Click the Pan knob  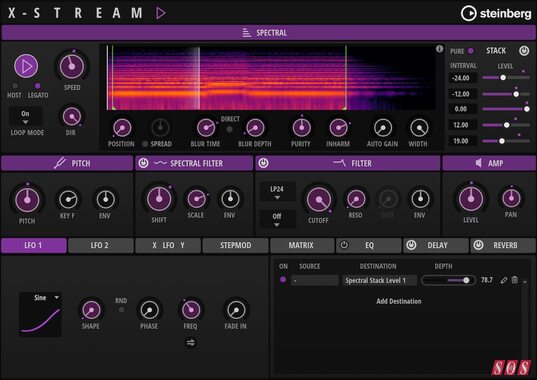tap(511, 198)
